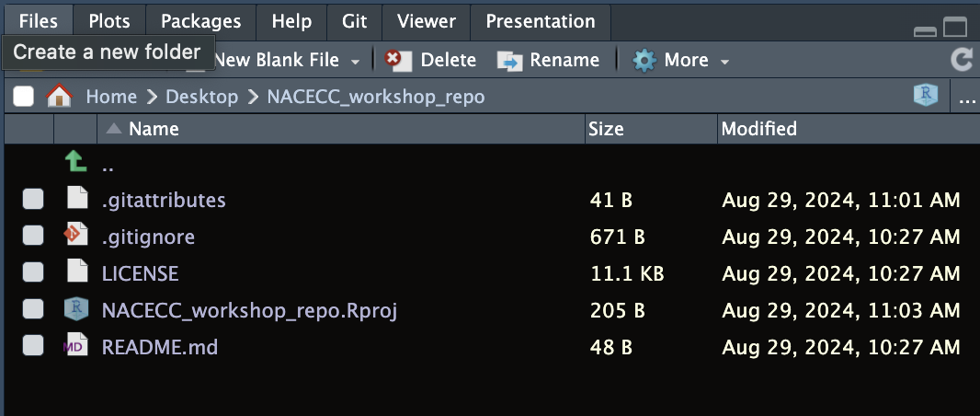Click the green up-arrow parent directory icon
This screenshot has width=980, height=416.
76,163
